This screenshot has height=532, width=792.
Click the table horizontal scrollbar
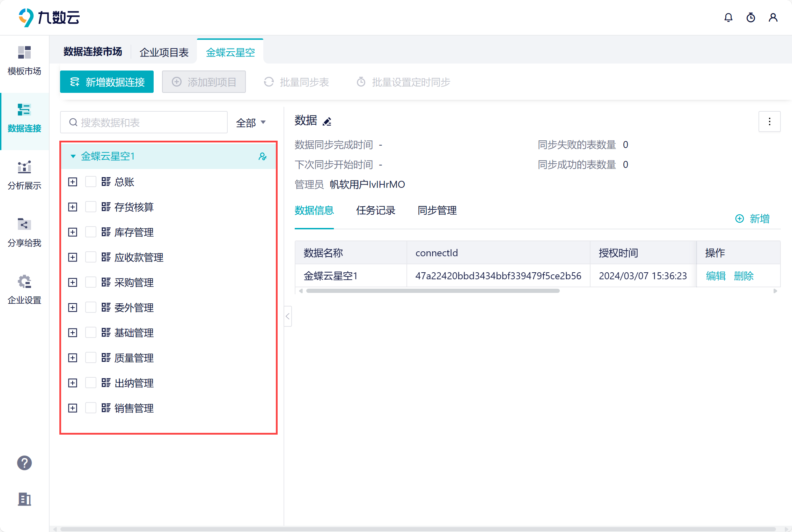pyautogui.click(x=433, y=291)
